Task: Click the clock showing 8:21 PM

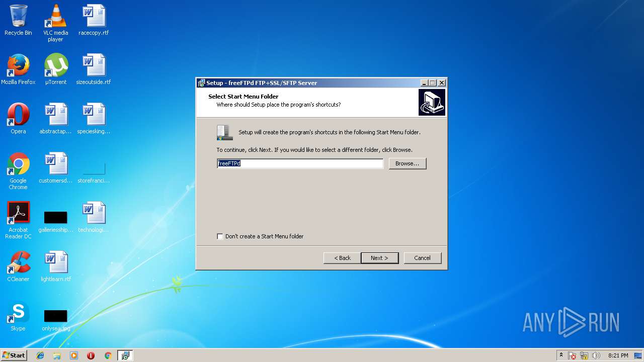Action: click(x=618, y=355)
